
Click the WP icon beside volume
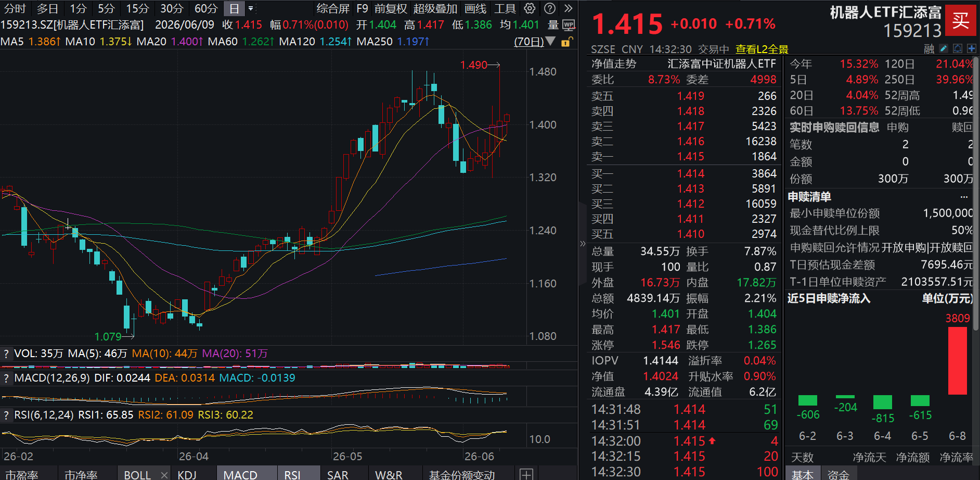tap(569, 25)
